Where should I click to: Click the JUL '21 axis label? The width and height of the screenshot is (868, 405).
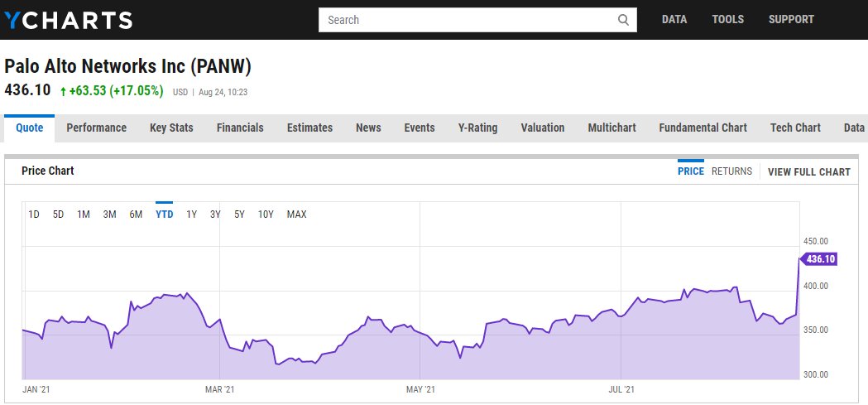[x=621, y=389]
